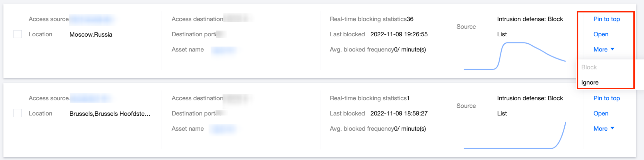This screenshot has height=160, width=644.
Task: Click Open for the Brussels entry
Action: coord(601,113)
